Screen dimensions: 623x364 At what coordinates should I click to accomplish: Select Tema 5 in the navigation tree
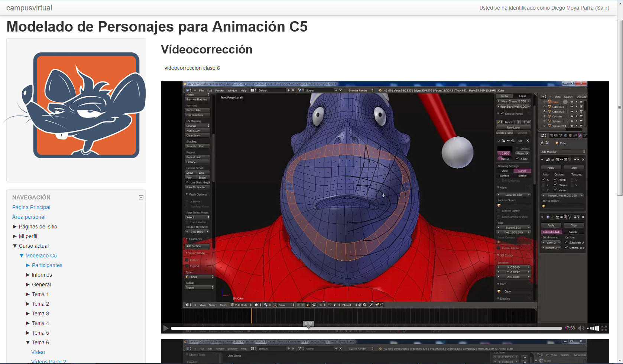[40, 333]
